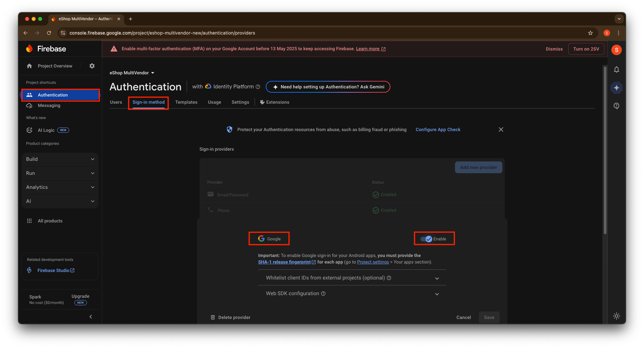
Task: Expand the Build category
Action: tap(60, 159)
